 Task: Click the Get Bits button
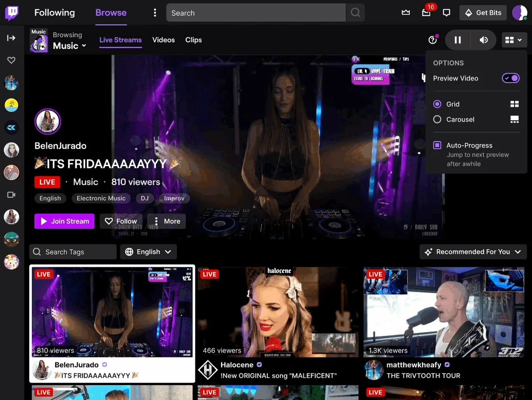[x=483, y=13]
